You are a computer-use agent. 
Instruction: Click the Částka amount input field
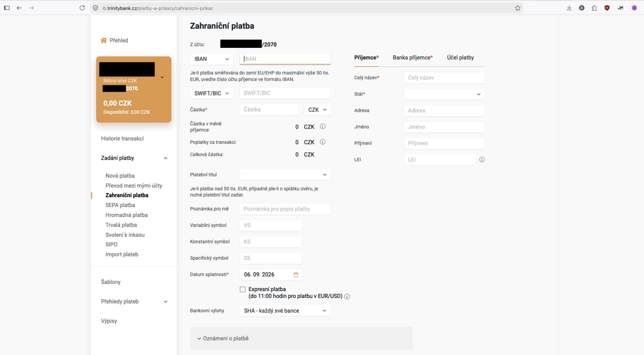point(269,110)
